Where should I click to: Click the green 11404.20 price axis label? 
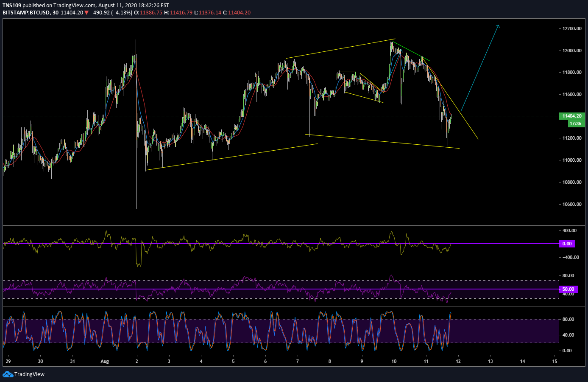click(x=572, y=116)
